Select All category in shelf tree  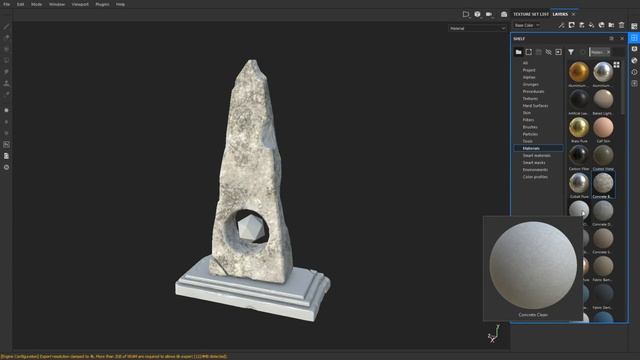pyautogui.click(x=525, y=63)
